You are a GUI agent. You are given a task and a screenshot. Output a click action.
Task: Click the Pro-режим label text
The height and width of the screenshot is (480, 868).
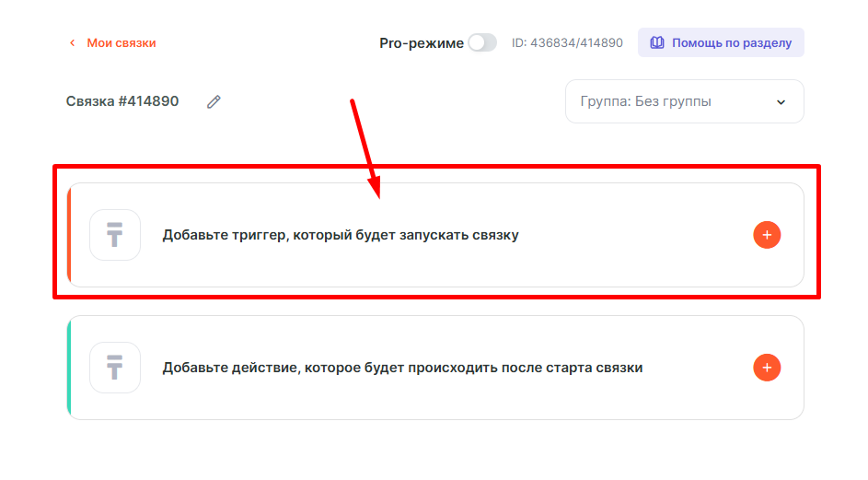point(421,43)
